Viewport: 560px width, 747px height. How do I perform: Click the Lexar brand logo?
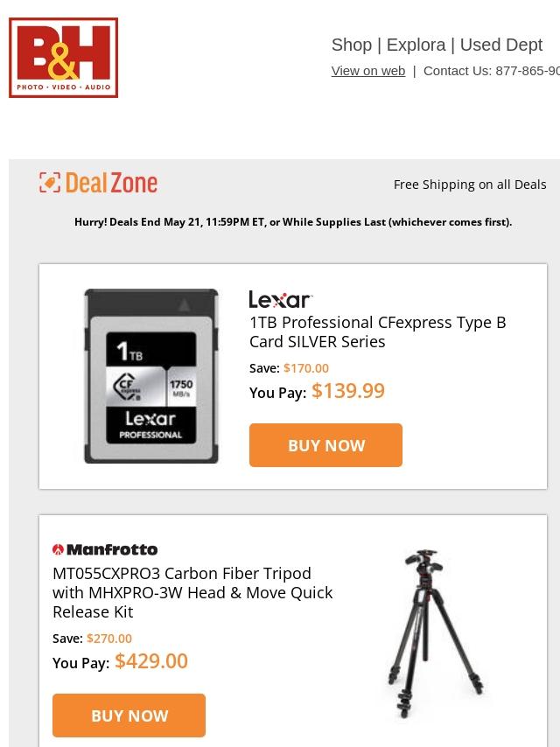click(x=280, y=300)
